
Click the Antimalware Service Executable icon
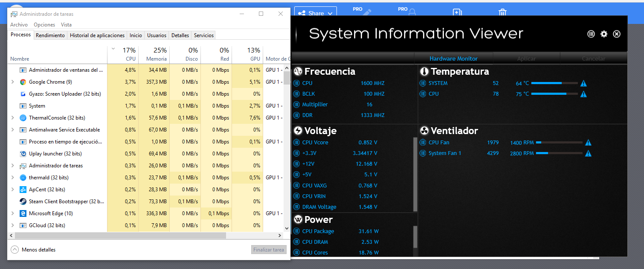coord(23,130)
